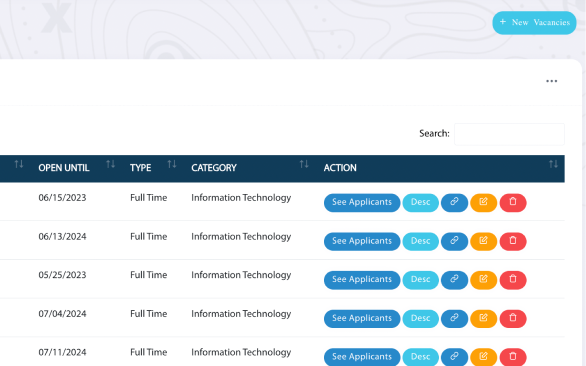Copy link for the 05/25/2023 vacancy

(x=454, y=280)
